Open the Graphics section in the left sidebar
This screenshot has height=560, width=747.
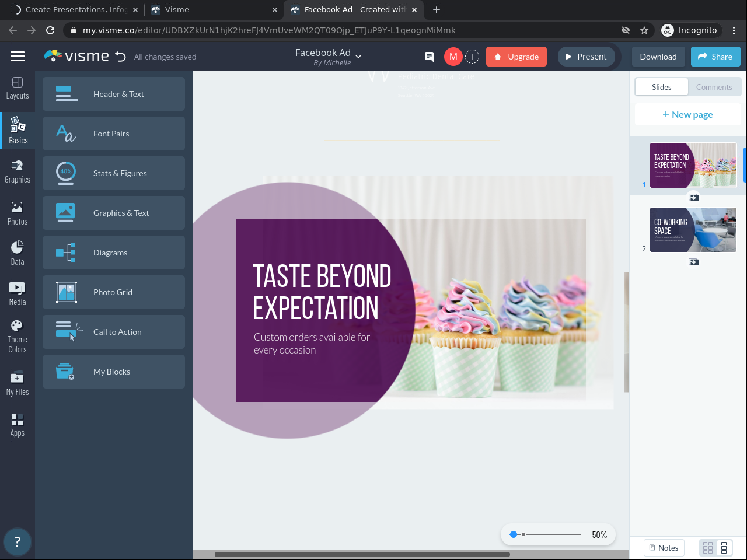tap(18, 173)
